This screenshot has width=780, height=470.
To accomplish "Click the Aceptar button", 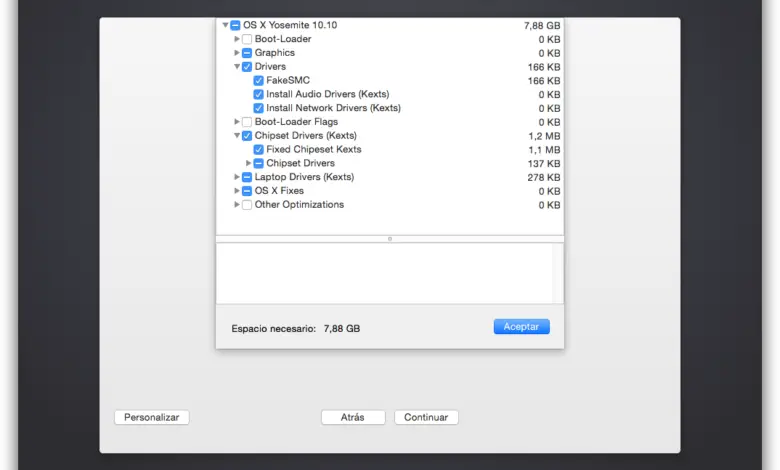I will pos(521,327).
